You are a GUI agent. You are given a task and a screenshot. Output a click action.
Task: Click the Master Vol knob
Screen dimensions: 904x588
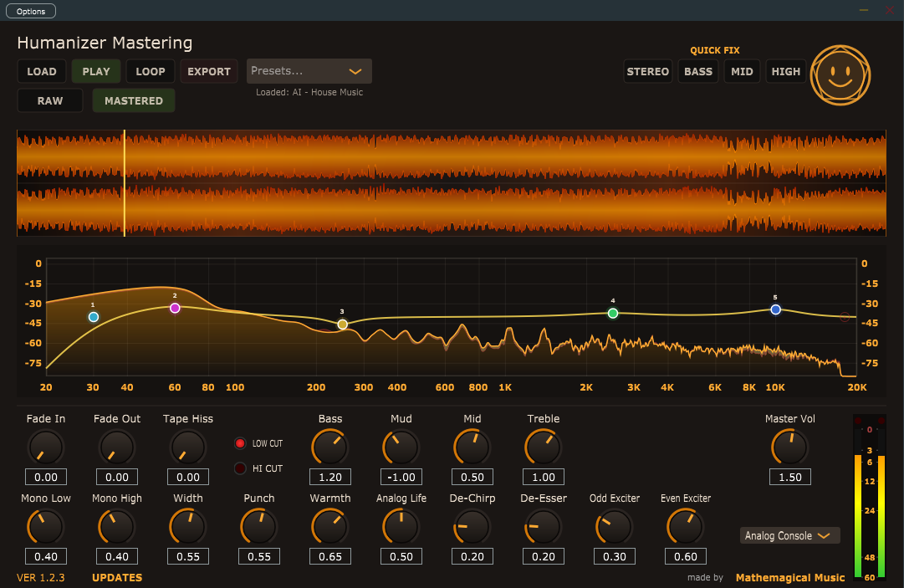point(789,447)
